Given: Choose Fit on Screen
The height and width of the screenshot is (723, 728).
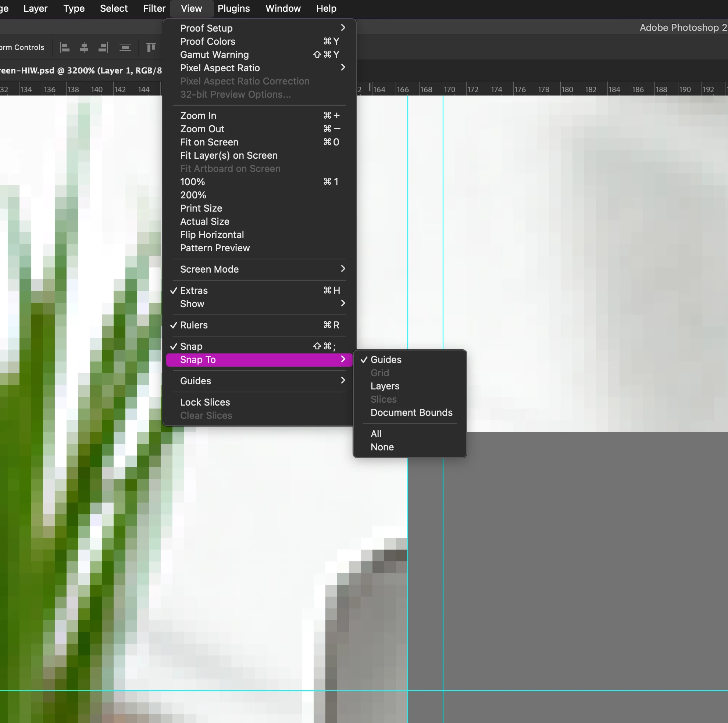Looking at the screenshot, I should (209, 142).
